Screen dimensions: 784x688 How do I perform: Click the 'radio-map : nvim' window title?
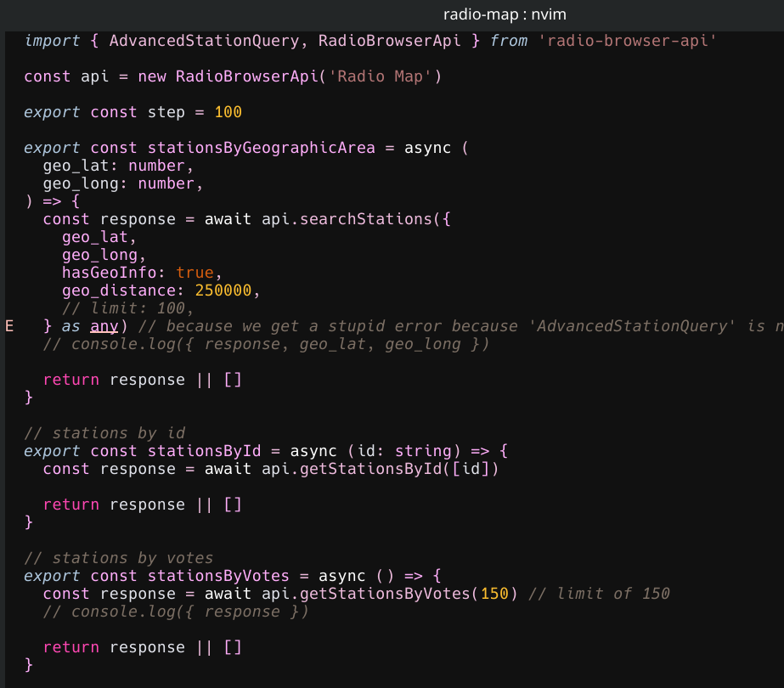[505, 14]
